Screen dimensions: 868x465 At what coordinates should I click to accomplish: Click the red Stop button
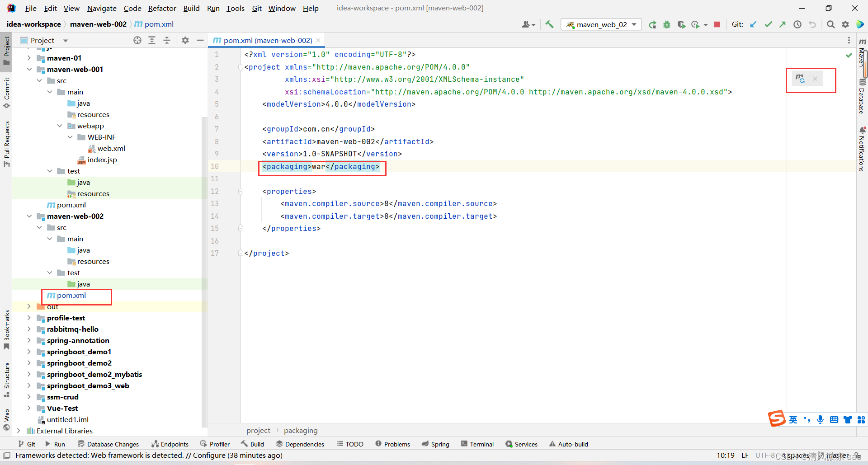(x=717, y=24)
